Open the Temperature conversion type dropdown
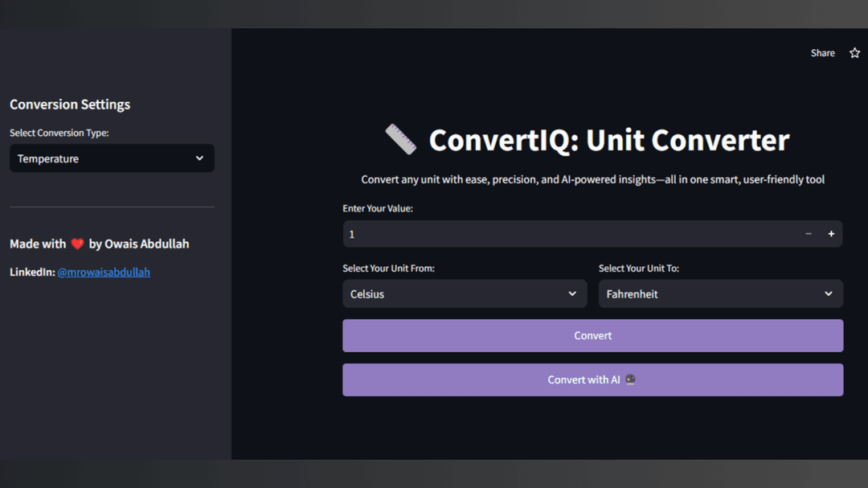The width and height of the screenshot is (868, 488). 112,158
